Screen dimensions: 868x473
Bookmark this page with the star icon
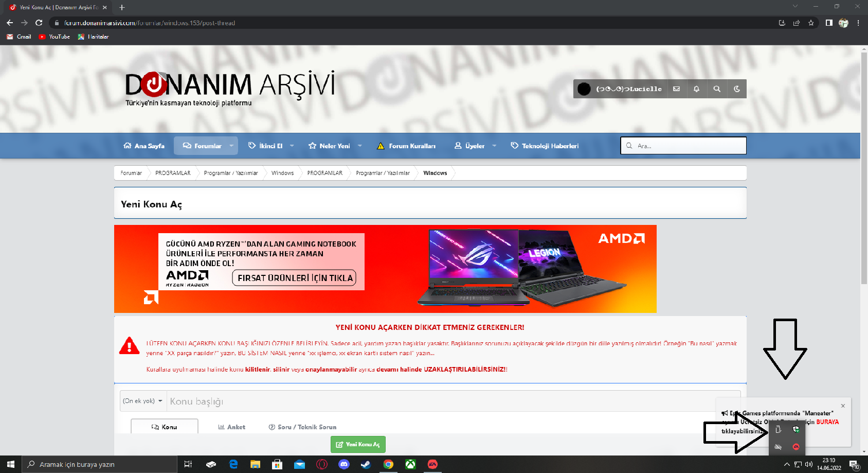(x=811, y=23)
